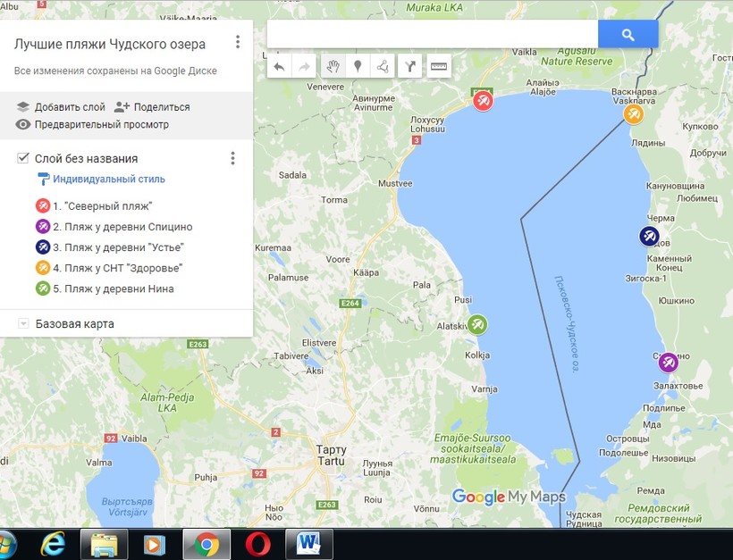This screenshot has height=560, width=733.
Task: Click green beach marker near Alatskivi
Action: pyautogui.click(x=476, y=324)
